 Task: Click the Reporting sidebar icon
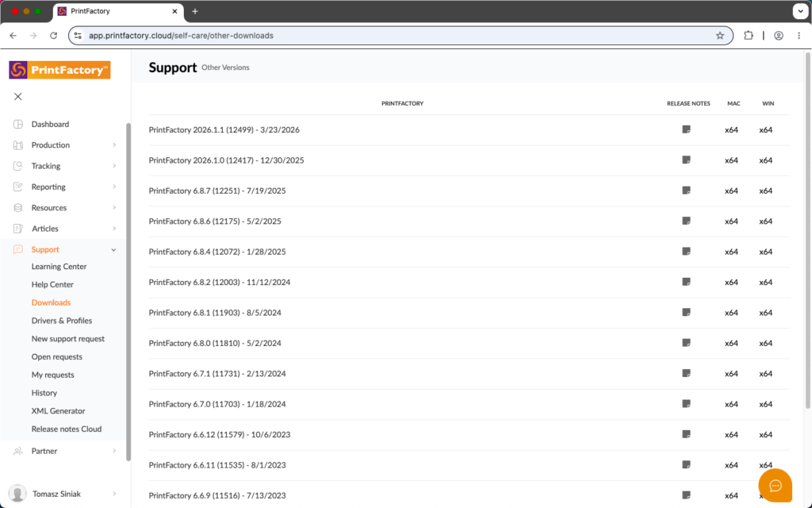click(x=18, y=187)
